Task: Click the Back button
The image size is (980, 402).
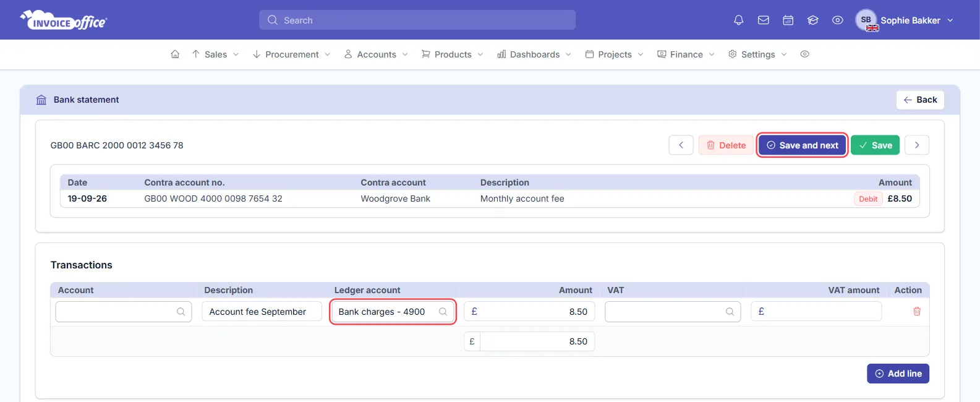Action: (x=920, y=100)
